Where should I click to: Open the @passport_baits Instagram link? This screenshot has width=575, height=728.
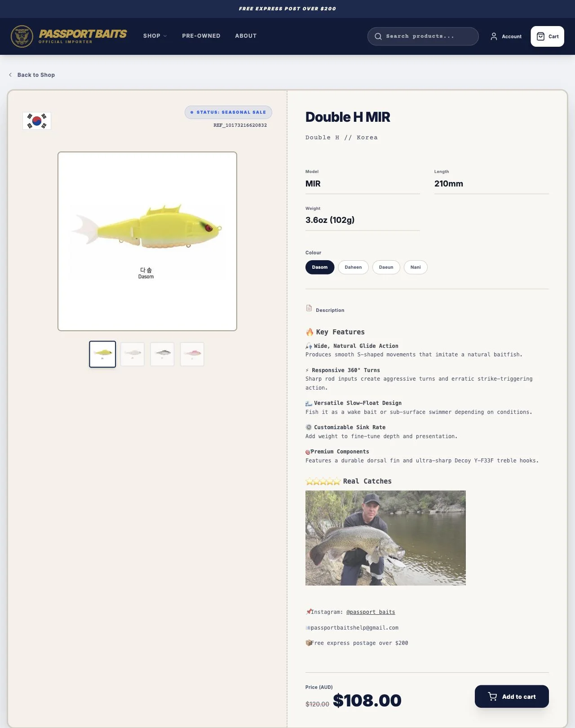pyautogui.click(x=371, y=612)
